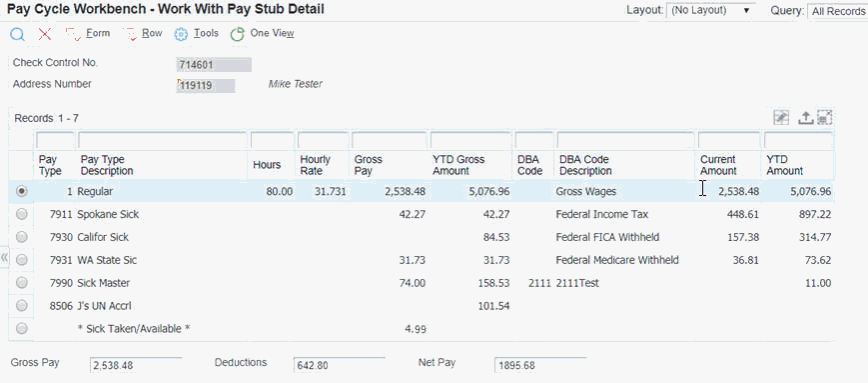
Task: Click the Form menu icon
Action: 73,34
